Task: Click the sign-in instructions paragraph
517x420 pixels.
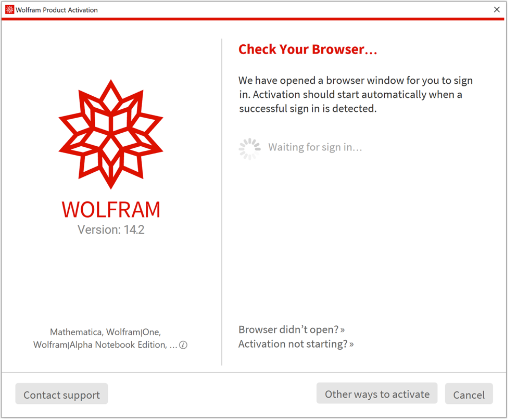Action: (356, 94)
